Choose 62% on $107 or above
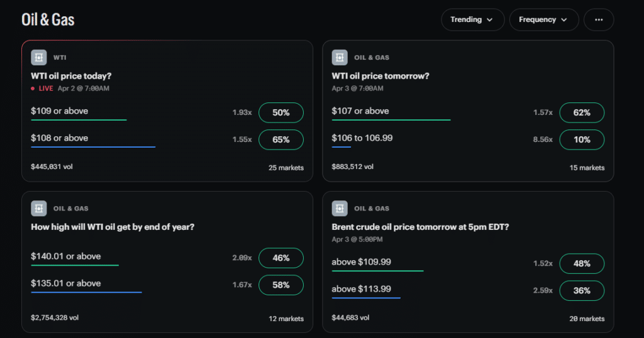The width and height of the screenshot is (644, 338). tap(582, 112)
